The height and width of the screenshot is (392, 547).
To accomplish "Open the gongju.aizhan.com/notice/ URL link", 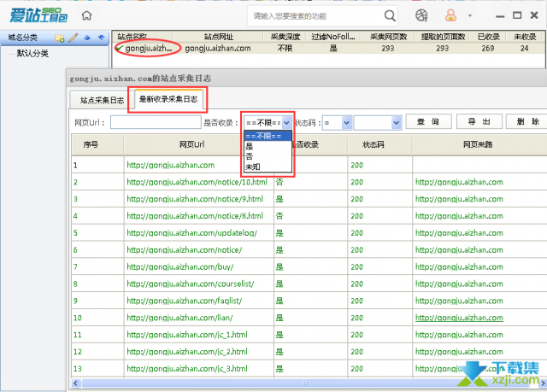I will [185, 250].
